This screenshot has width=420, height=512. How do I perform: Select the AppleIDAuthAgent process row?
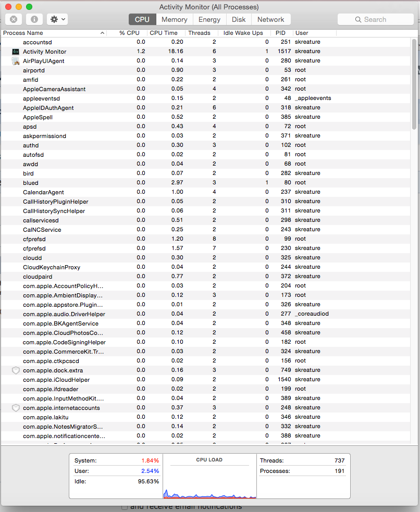[206, 108]
